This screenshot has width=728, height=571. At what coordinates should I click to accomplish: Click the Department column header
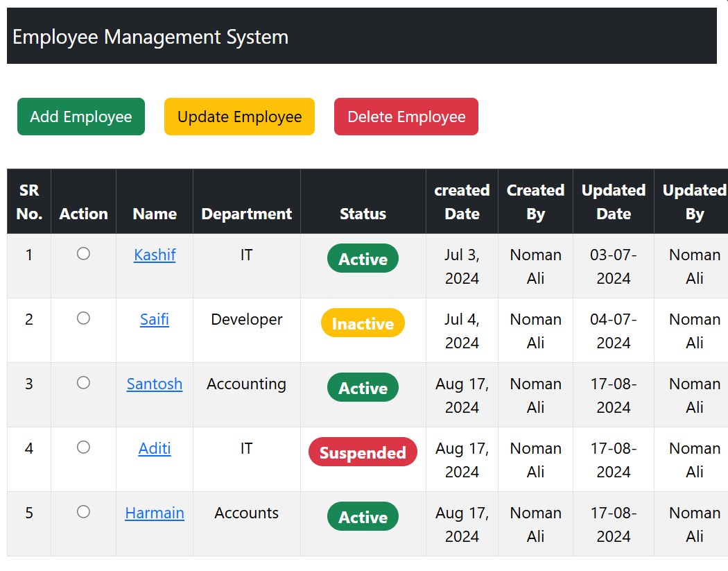pyautogui.click(x=246, y=214)
